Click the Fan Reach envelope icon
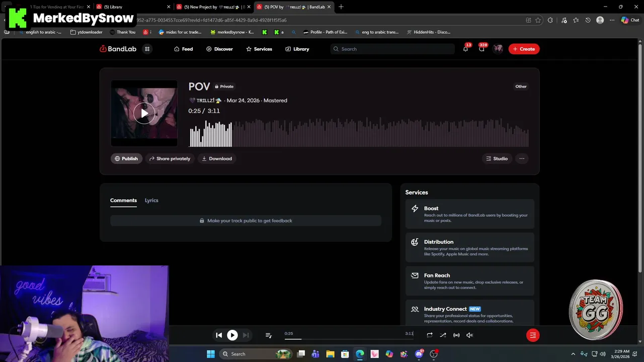Viewport: 644px width, 362px height. coord(415,276)
